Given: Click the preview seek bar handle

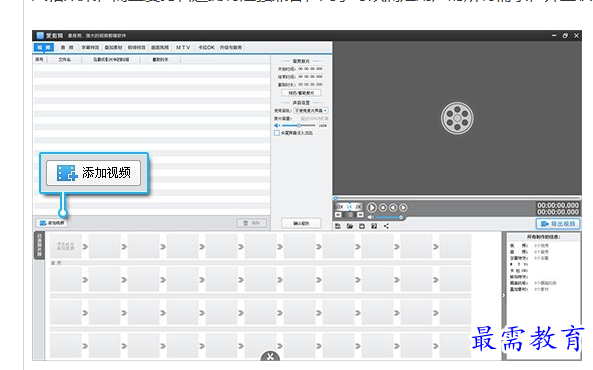Looking at the screenshot, I should pyautogui.click(x=335, y=197).
